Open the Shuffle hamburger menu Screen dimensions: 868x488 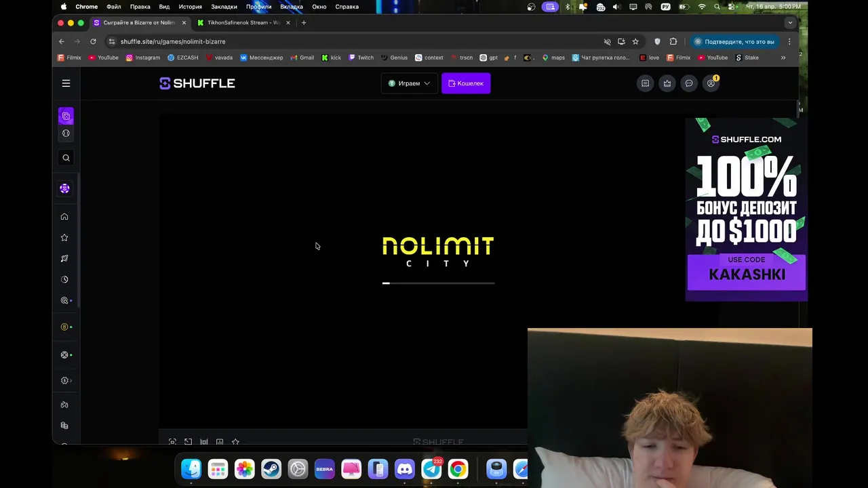(66, 83)
